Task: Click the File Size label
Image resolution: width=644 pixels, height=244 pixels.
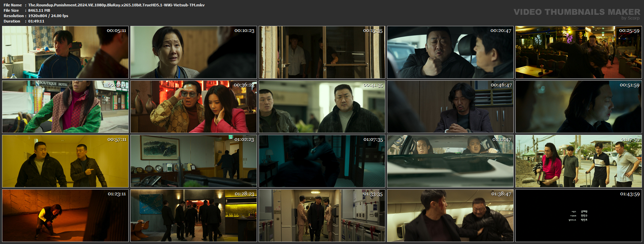Action: point(11,10)
